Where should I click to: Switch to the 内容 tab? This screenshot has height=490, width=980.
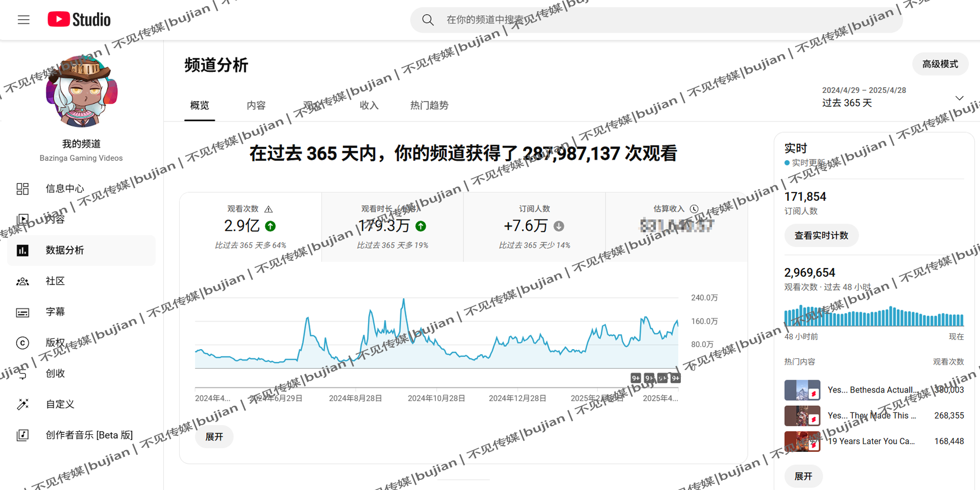coord(256,106)
